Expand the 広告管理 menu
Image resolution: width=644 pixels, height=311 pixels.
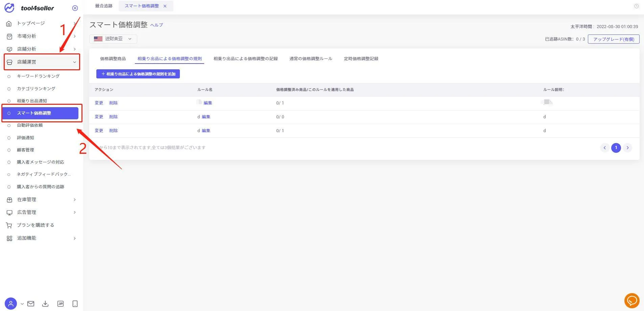click(41, 212)
